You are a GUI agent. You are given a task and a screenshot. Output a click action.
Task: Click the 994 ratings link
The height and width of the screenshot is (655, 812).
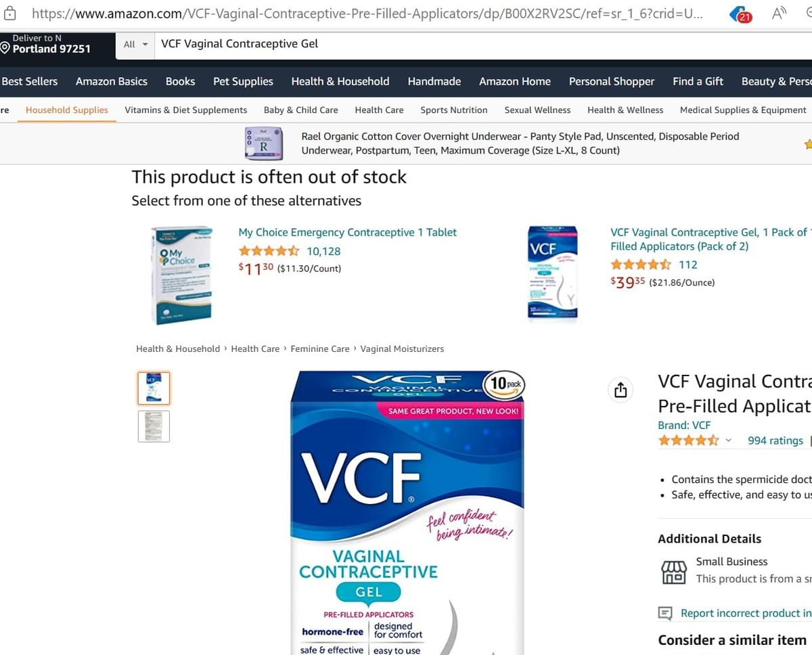[x=775, y=441]
